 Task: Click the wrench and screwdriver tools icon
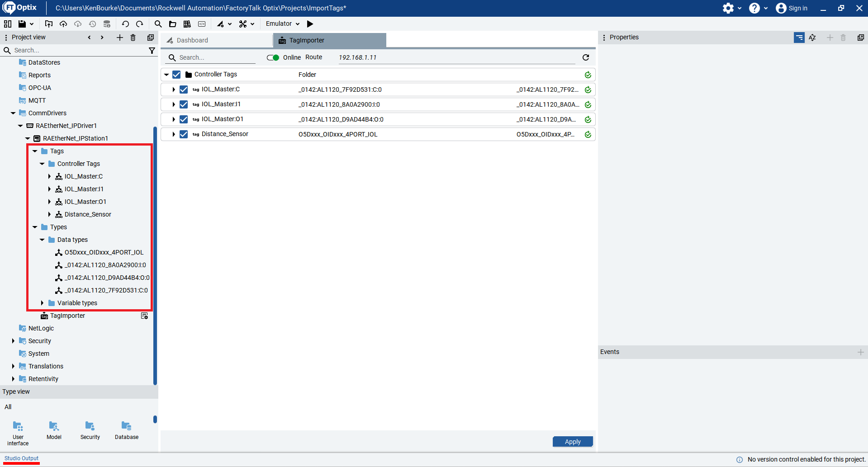point(243,24)
